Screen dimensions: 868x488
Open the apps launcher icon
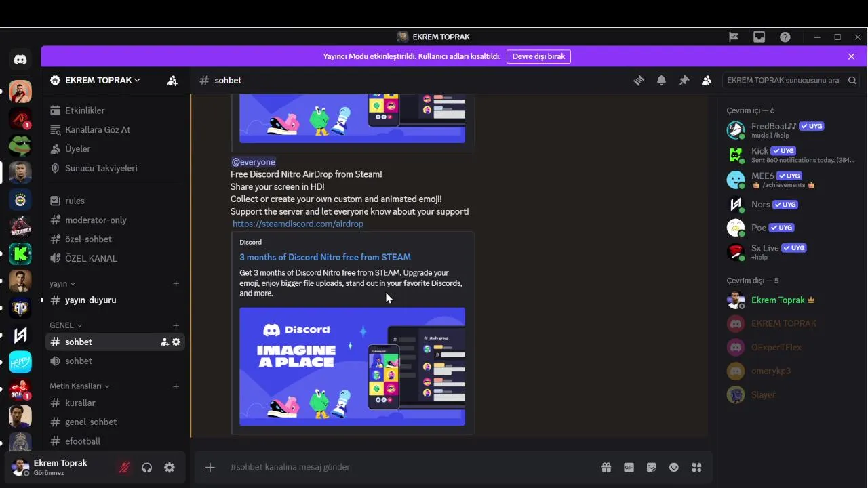(x=696, y=467)
